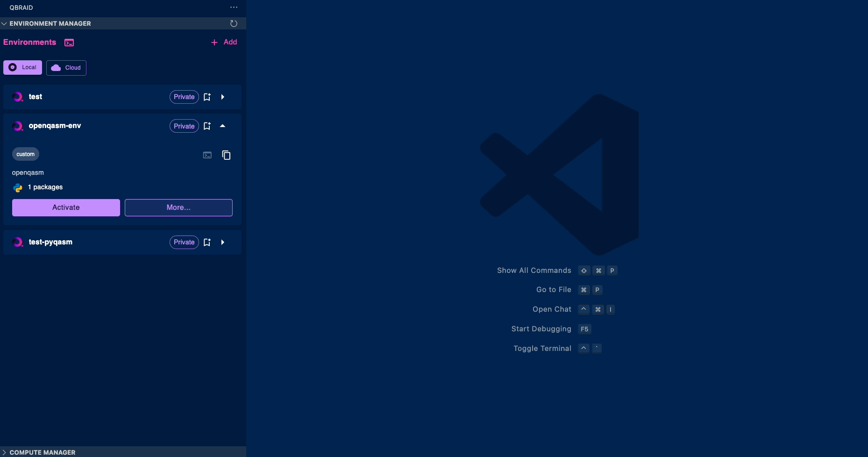Click the Python packages icon

coord(18,188)
